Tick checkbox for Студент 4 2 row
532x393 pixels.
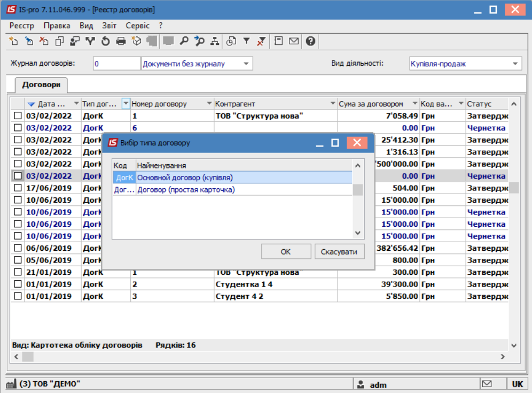pos(18,296)
